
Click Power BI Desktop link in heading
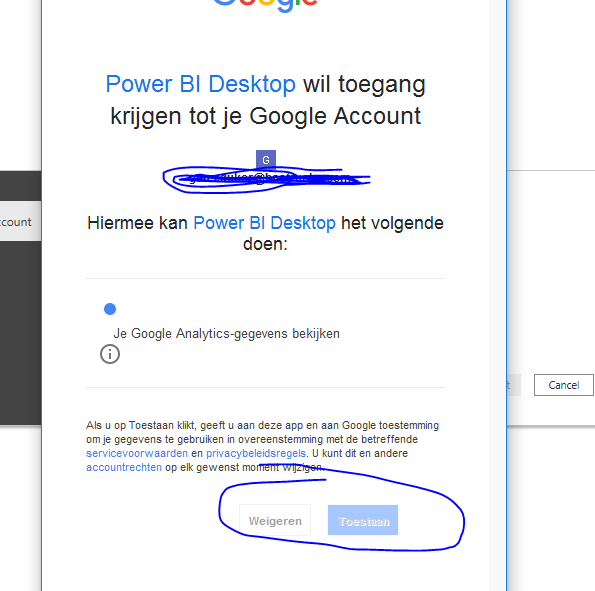click(200, 84)
